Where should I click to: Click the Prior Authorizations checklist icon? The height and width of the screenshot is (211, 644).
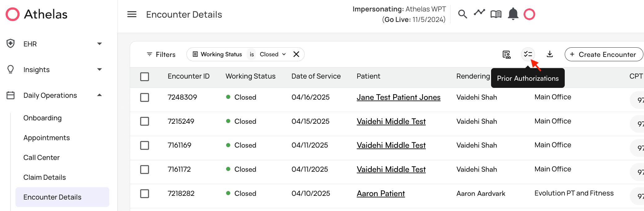(x=528, y=54)
